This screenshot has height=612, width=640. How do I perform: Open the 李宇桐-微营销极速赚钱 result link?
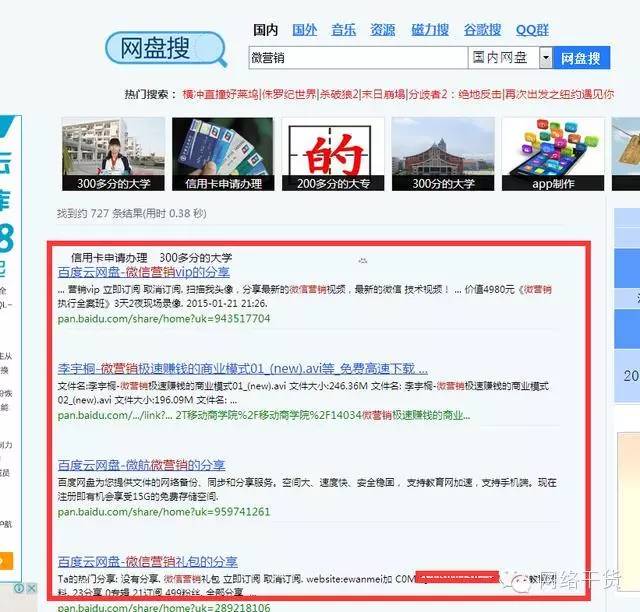[242, 368]
